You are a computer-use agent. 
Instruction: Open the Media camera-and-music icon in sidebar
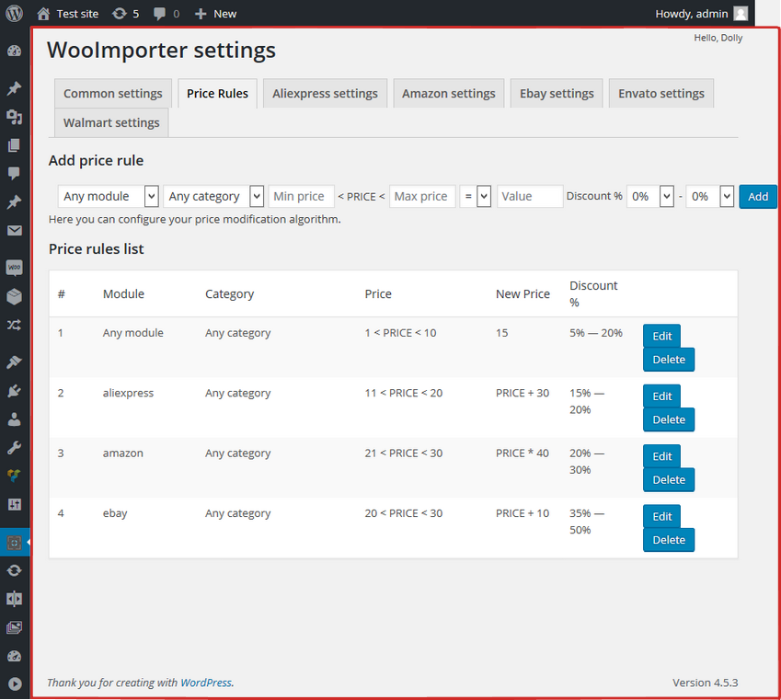click(15, 117)
